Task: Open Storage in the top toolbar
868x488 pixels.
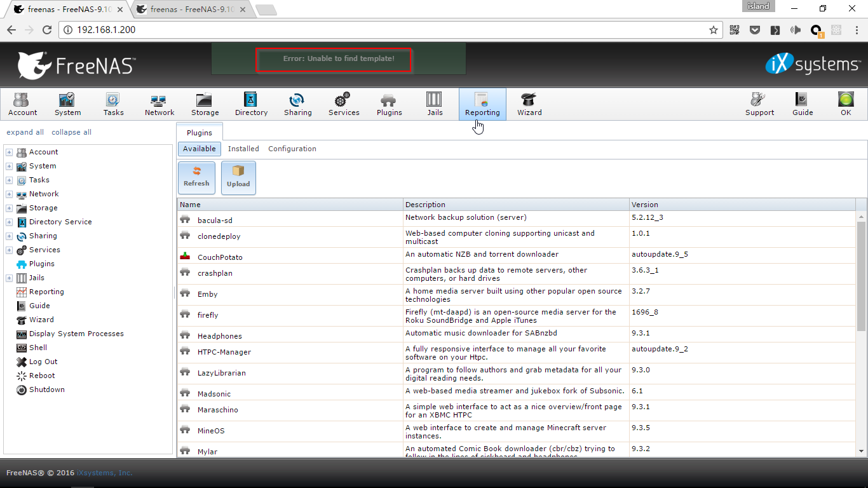Action: point(205,104)
